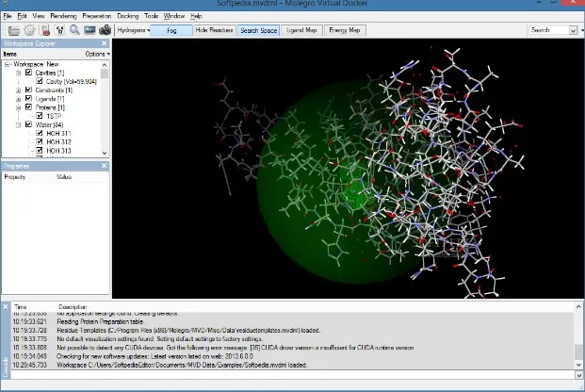Click the Workspace Explorer scroll down arrow
This screenshot has width=585, height=392.
105,153
